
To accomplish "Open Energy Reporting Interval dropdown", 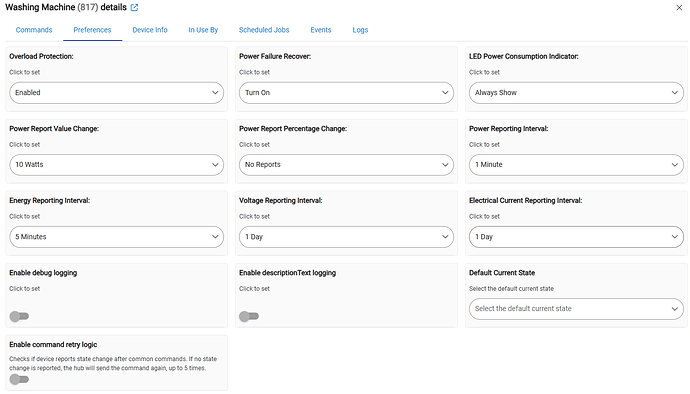I will 117,237.
